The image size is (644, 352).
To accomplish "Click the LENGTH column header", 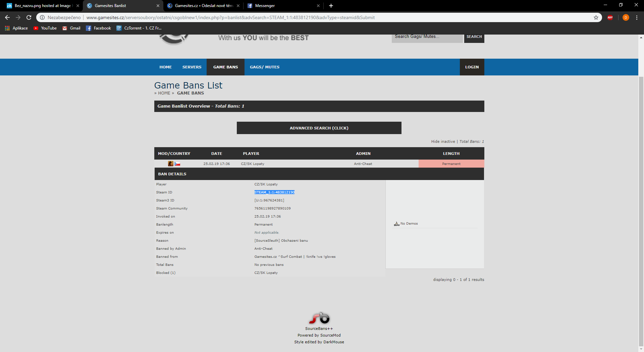I will click(451, 154).
